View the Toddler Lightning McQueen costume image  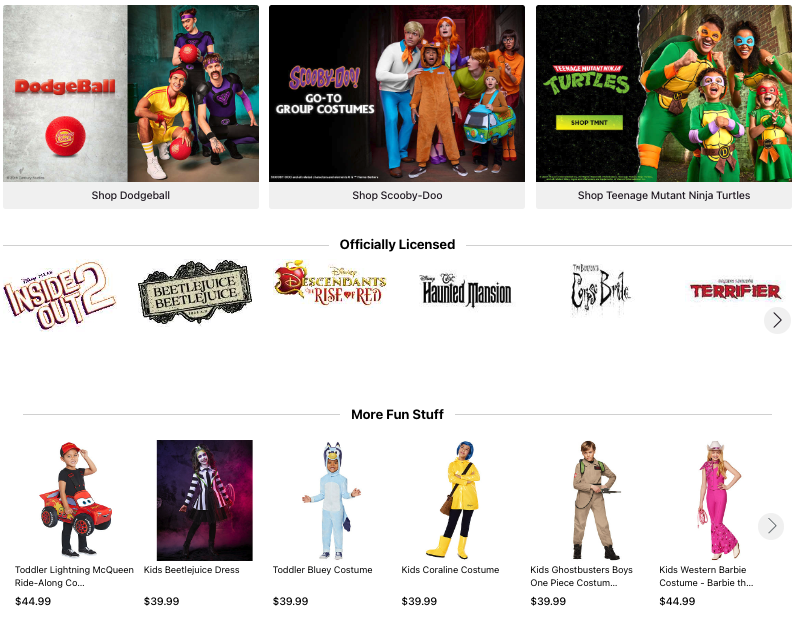pos(75,500)
